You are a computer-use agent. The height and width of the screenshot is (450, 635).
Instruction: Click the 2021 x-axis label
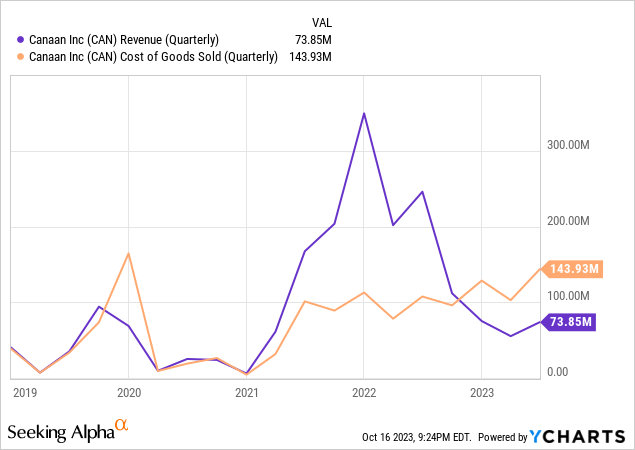pos(246,393)
